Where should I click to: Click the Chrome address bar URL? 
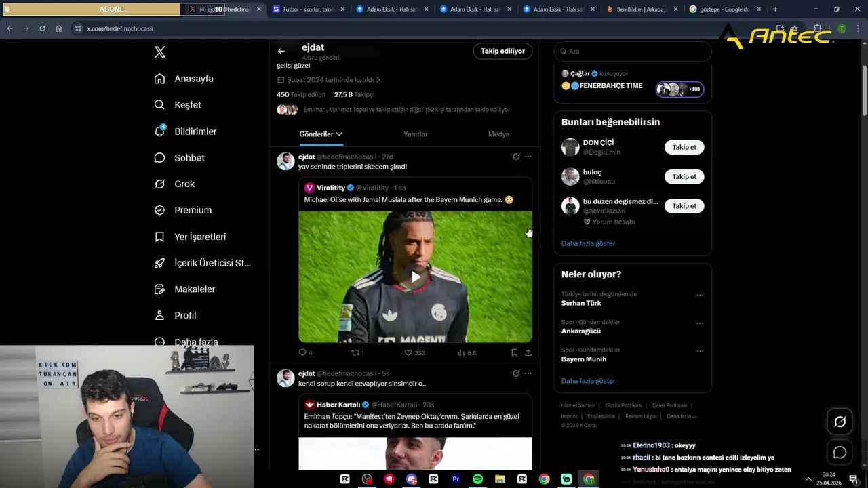pyautogui.click(x=119, y=28)
